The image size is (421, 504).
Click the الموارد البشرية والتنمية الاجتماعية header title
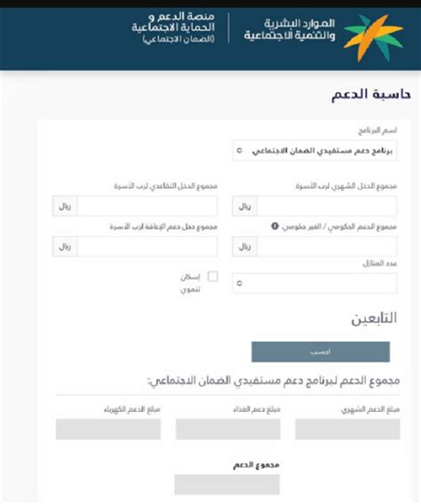(x=290, y=29)
